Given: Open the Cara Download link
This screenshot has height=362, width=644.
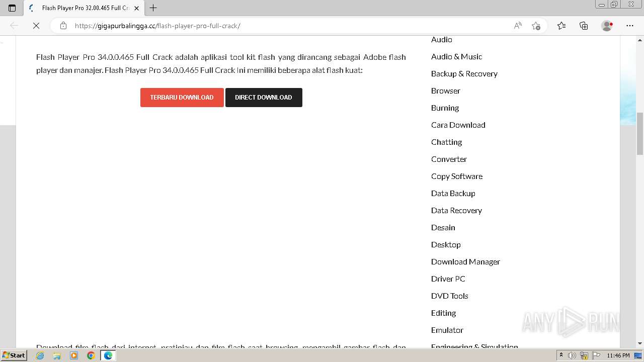Looking at the screenshot, I should pyautogui.click(x=458, y=125).
